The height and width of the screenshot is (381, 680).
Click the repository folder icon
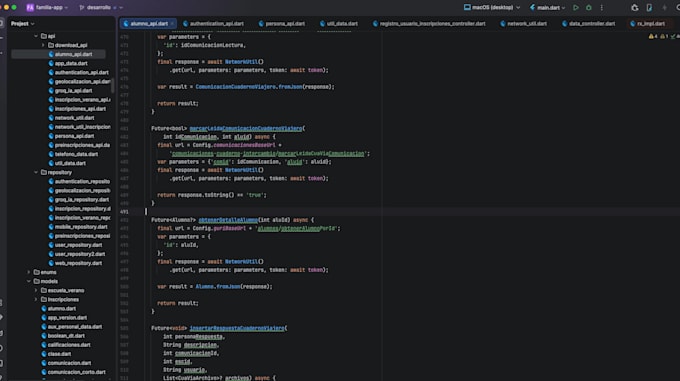coord(44,172)
